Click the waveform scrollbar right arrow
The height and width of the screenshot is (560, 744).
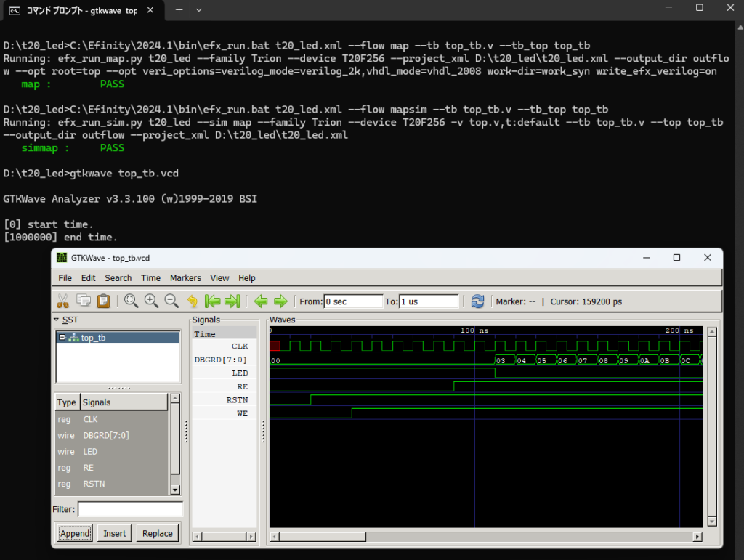click(697, 537)
